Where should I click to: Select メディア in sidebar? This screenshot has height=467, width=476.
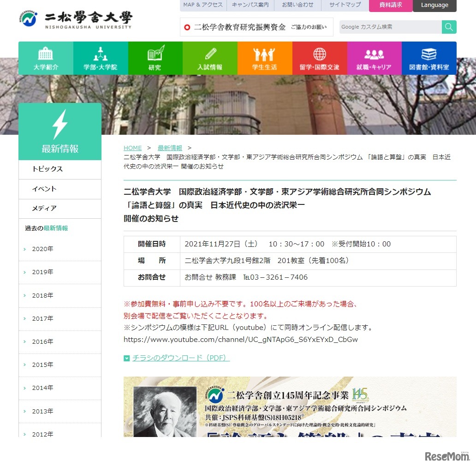60,209
